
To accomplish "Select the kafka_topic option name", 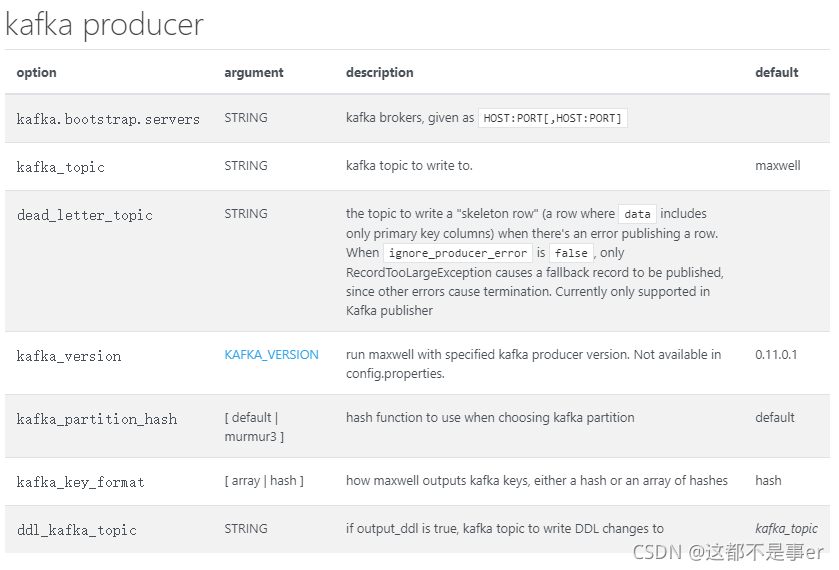I will coord(60,167).
